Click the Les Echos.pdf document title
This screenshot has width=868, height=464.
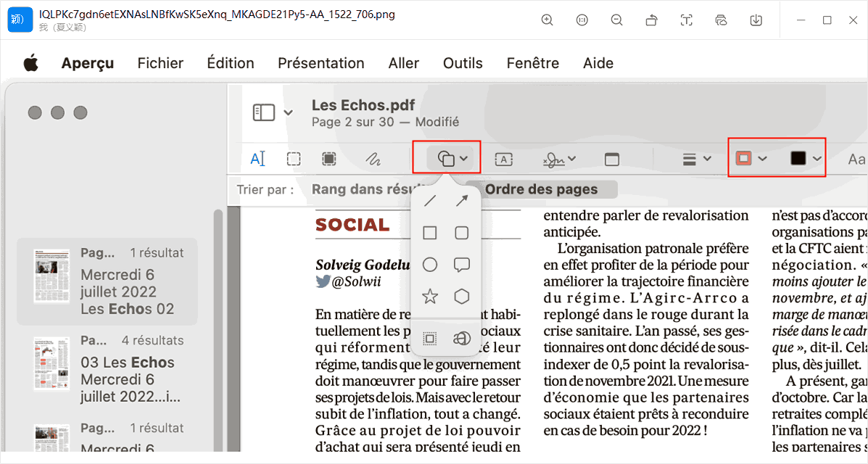point(363,105)
